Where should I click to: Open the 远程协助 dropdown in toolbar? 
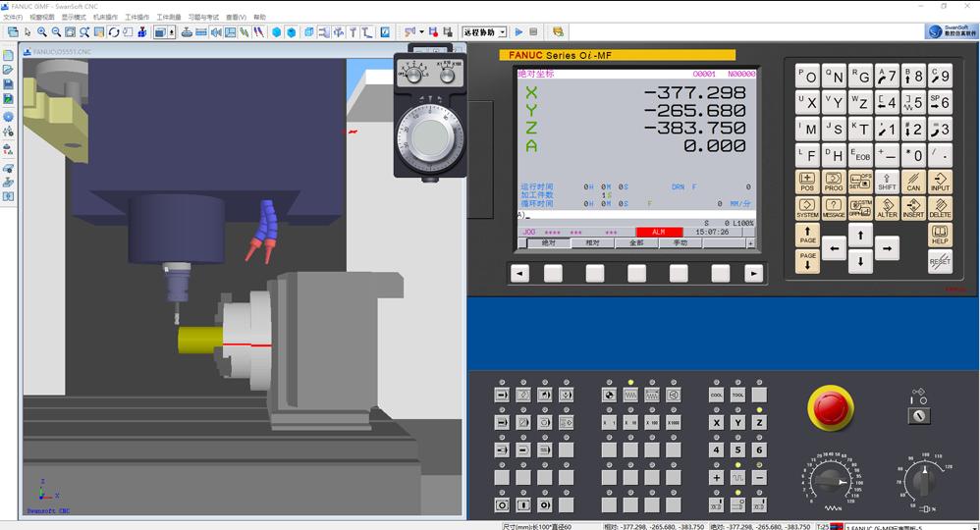point(485,32)
